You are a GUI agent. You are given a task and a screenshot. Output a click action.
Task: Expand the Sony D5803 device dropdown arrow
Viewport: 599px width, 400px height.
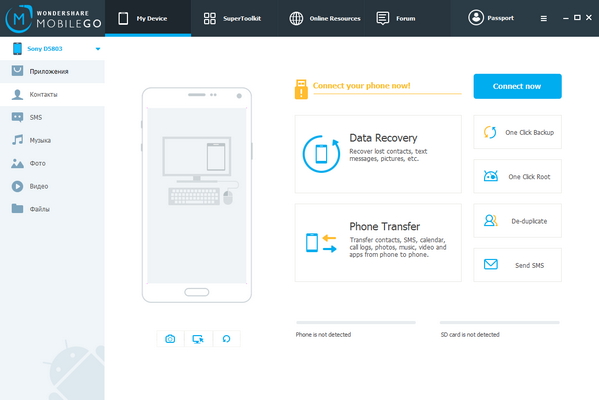98,49
